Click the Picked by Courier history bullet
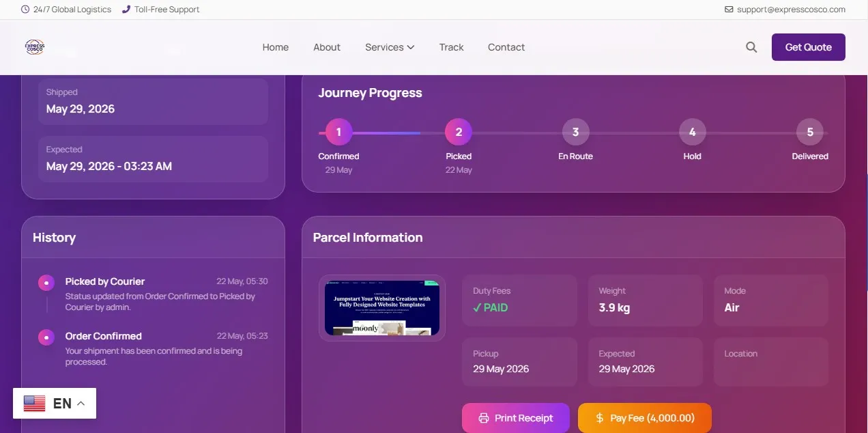868x433 pixels. [46, 282]
